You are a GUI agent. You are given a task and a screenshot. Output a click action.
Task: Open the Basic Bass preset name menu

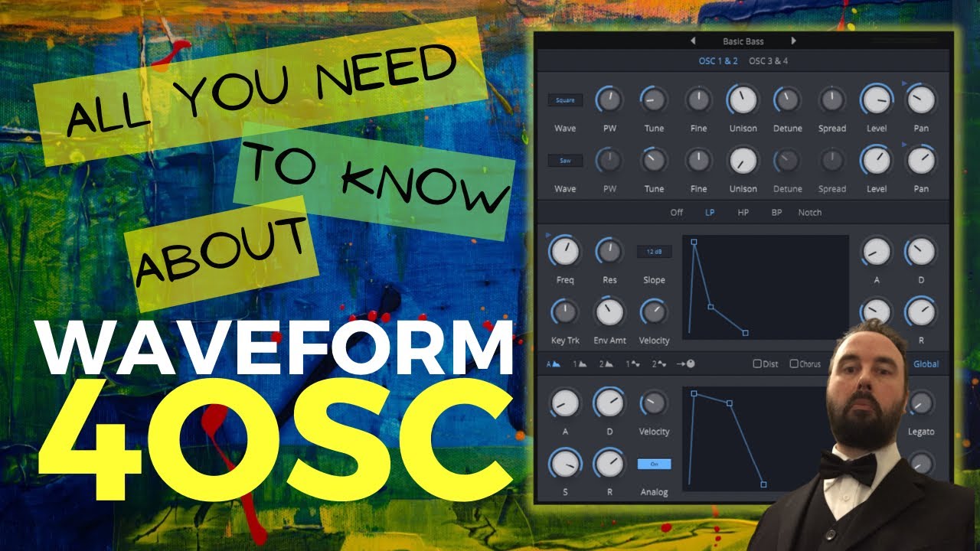[x=743, y=41]
